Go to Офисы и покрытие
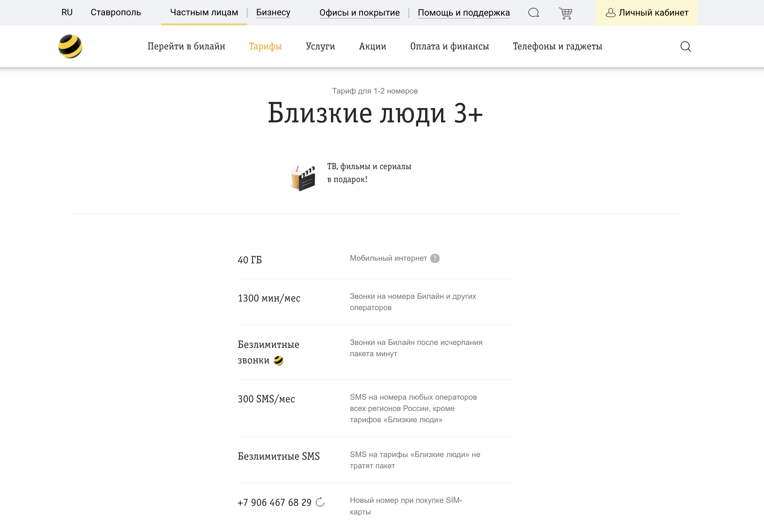This screenshot has width=764, height=532. click(x=360, y=13)
